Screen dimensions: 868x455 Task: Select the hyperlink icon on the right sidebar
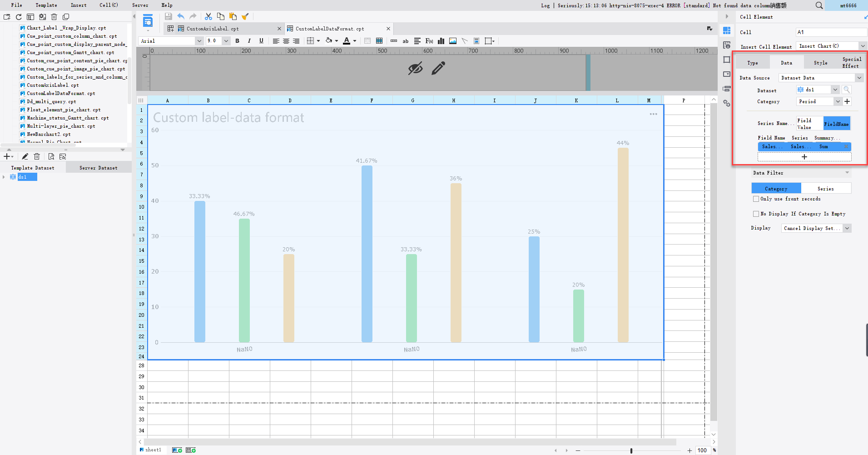point(727,104)
